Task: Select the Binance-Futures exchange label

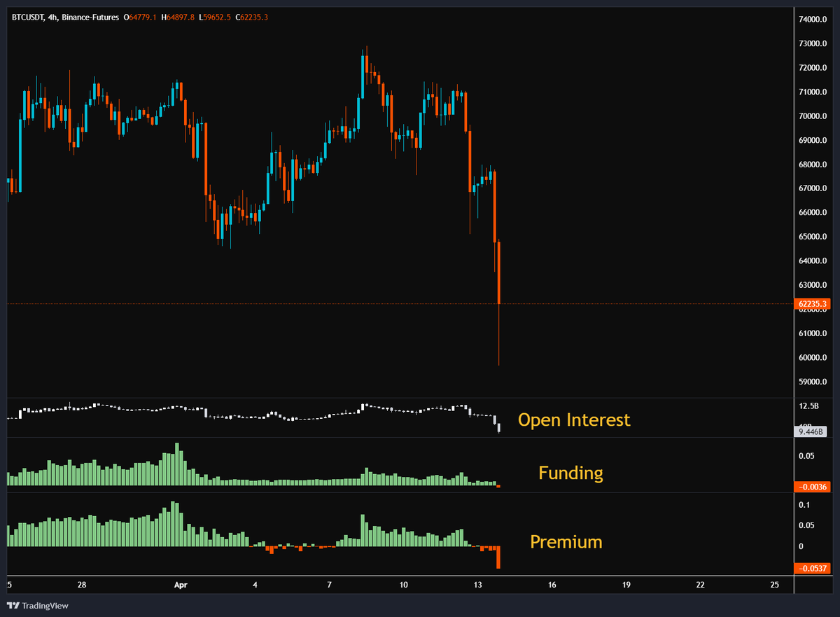Action: [90, 17]
